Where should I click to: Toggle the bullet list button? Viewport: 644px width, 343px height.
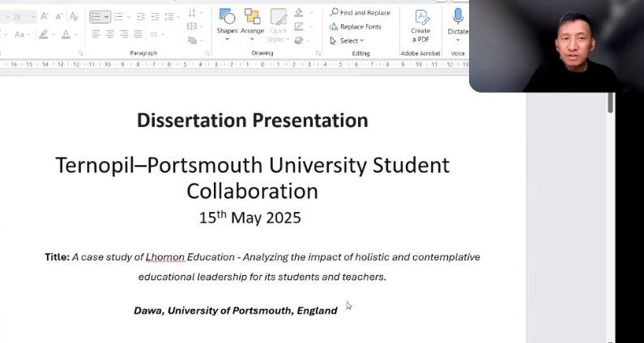coord(96,16)
